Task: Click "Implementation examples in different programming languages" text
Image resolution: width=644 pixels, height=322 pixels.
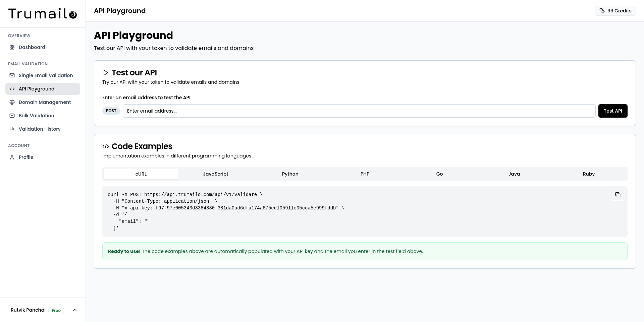Action: [177, 156]
